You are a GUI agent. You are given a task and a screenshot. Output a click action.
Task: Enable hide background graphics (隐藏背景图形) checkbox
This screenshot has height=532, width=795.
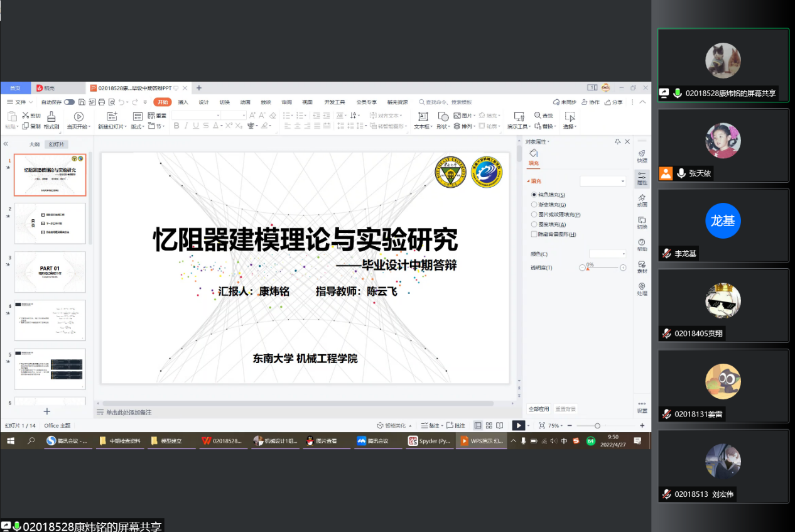534,234
